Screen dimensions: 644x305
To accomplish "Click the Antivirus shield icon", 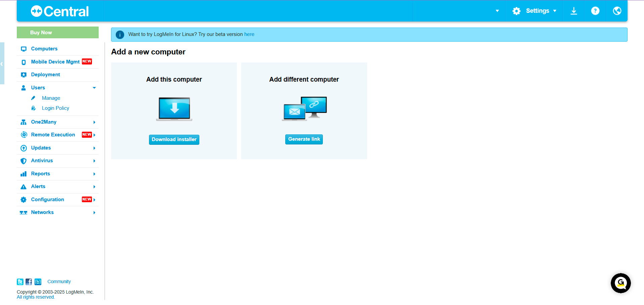I will (23, 161).
